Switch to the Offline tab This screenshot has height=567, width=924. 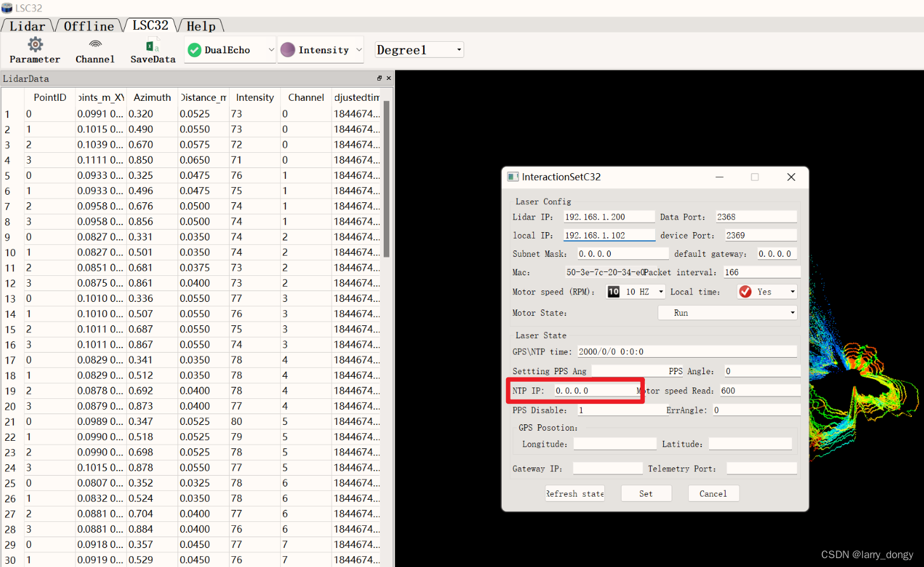[x=89, y=26]
